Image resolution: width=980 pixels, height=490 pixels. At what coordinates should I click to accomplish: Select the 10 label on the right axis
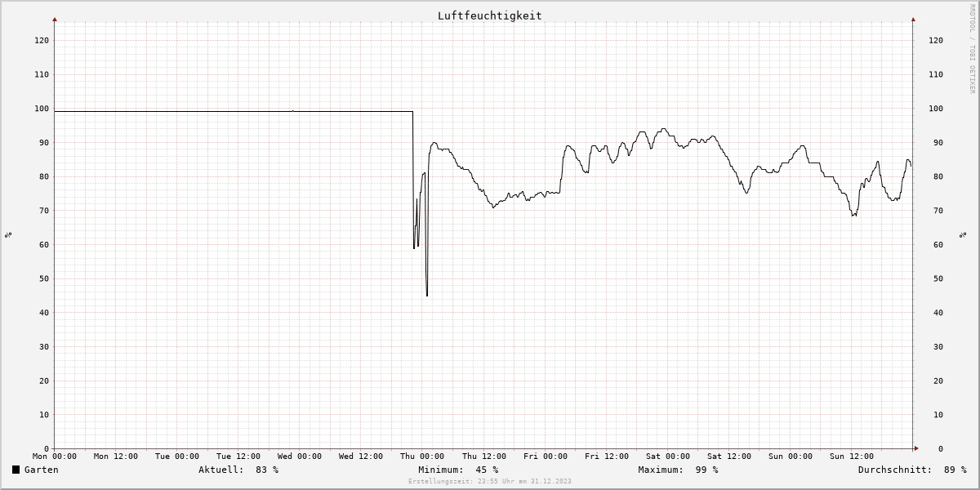[x=938, y=415]
